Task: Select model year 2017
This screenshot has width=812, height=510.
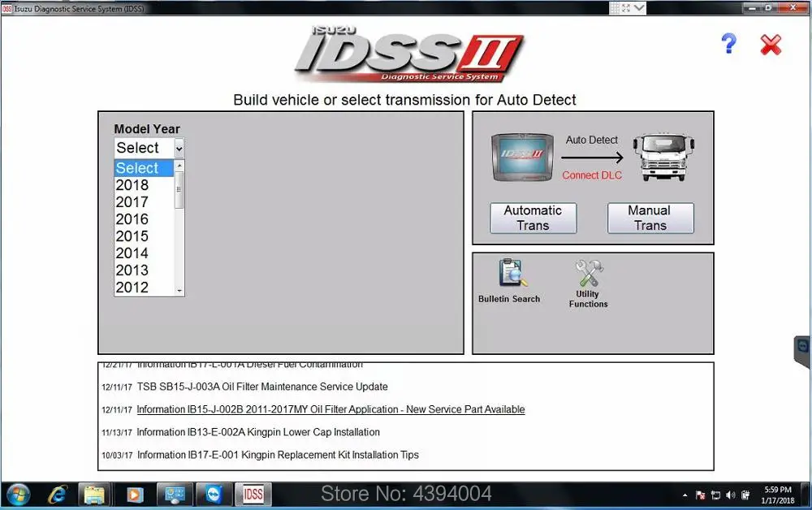Action: [144, 202]
